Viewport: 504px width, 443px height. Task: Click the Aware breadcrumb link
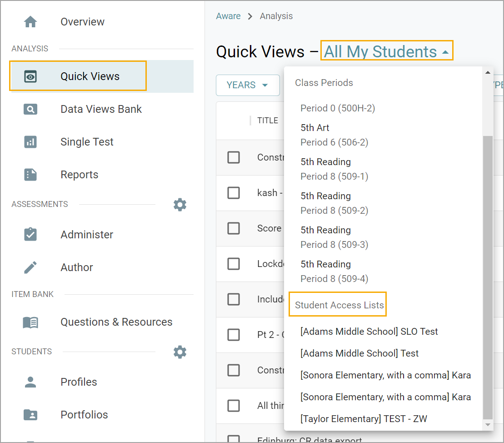pyautogui.click(x=228, y=16)
